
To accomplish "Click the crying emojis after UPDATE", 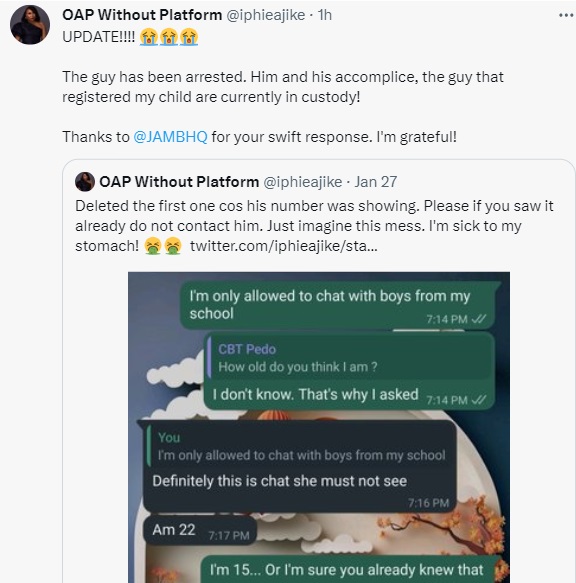I will click(x=169, y=37).
